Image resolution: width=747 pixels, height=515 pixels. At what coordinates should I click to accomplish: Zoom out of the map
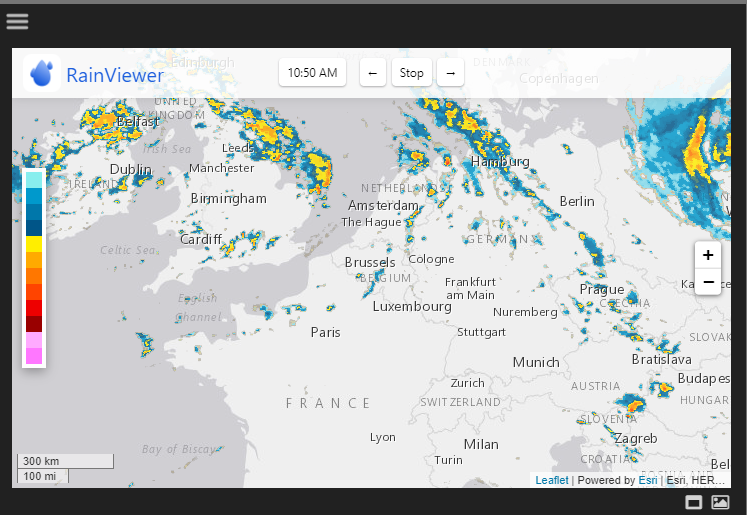click(x=708, y=282)
